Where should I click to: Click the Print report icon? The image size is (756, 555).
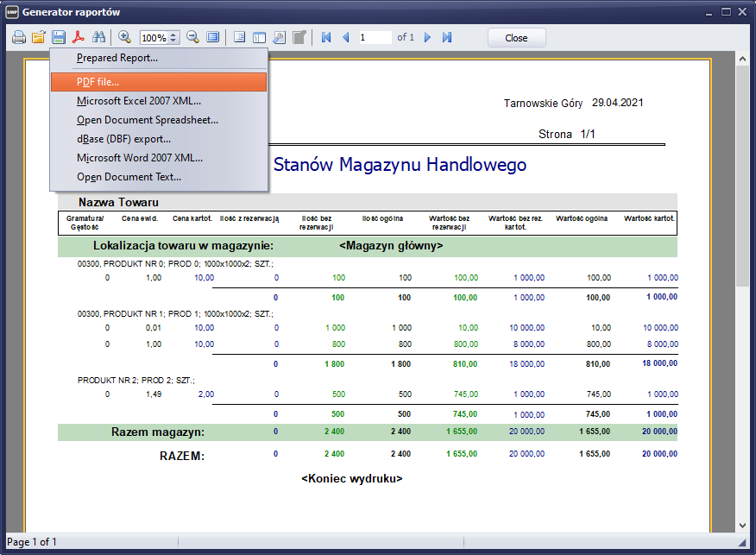[x=18, y=37]
